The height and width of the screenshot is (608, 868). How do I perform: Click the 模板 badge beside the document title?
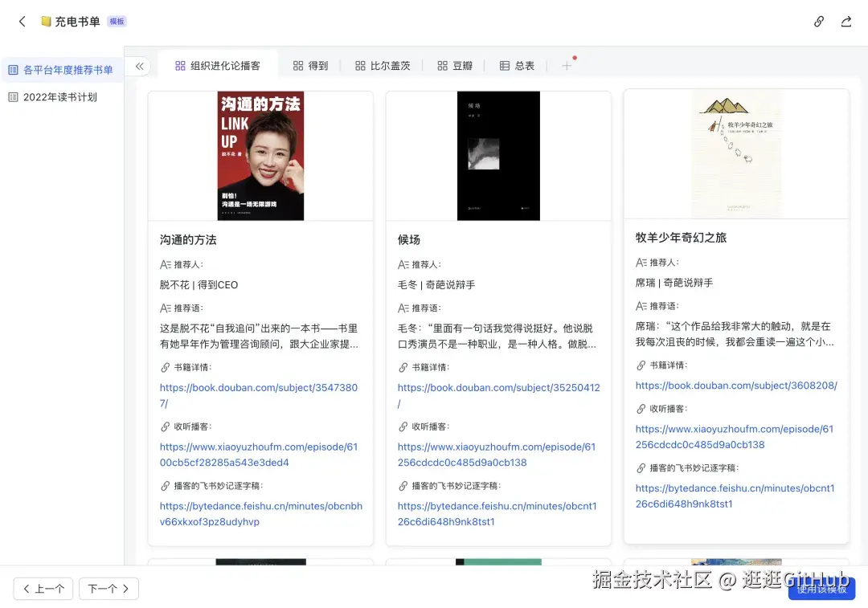tap(117, 22)
